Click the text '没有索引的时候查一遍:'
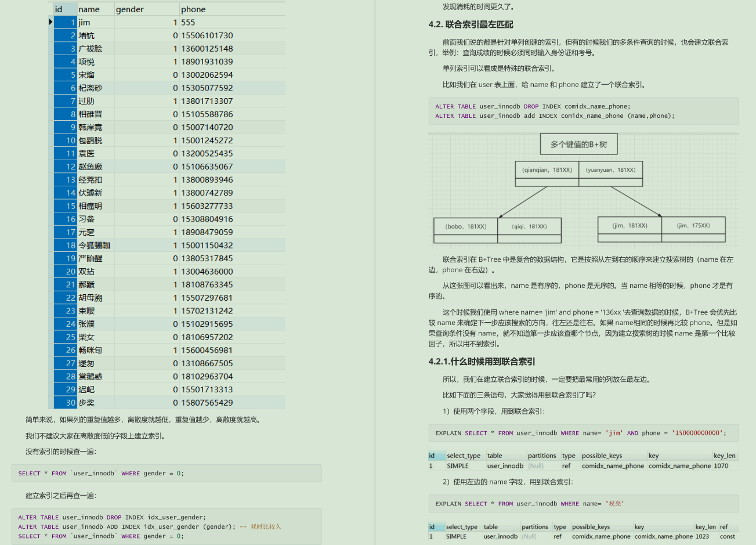Image resolution: width=756 pixels, height=545 pixels. click(x=61, y=452)
